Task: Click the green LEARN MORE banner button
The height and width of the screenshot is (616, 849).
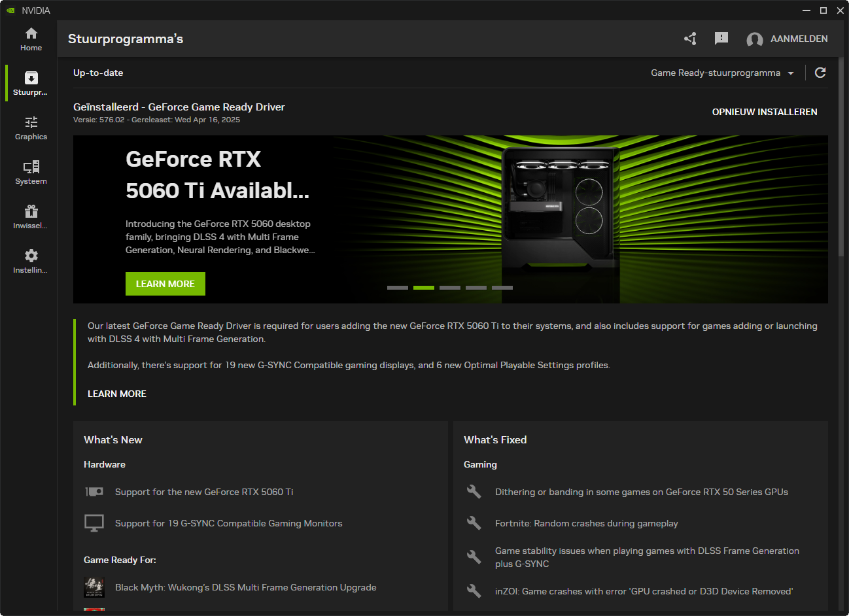Action: [x=165, y=284]
